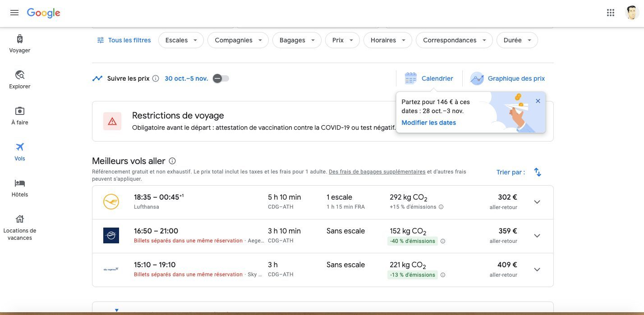Screen dimensions: 644x315
Task: Click the Modifier les dates link
Action: point(428,123)
